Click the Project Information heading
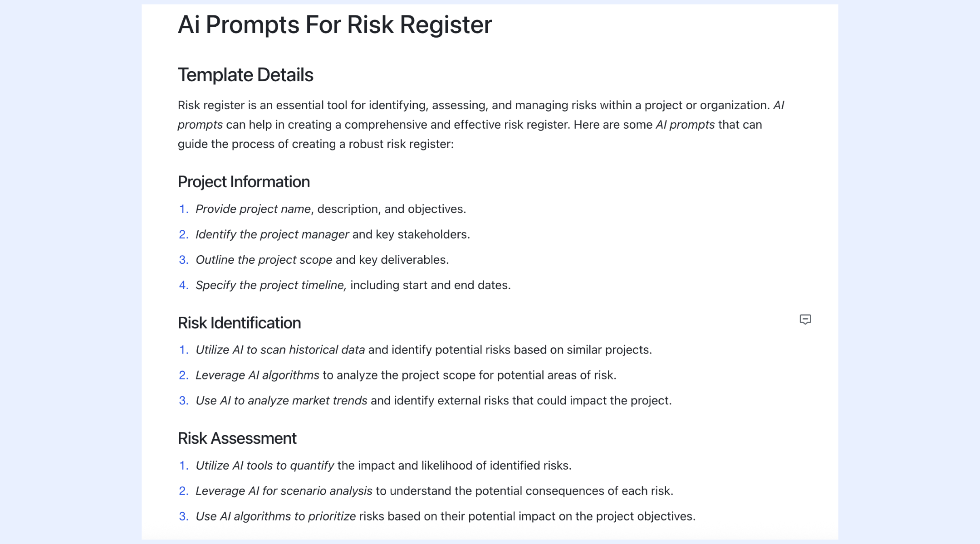Image resolution: width=980 pixels, height=544 pixels. coord(244,182)
